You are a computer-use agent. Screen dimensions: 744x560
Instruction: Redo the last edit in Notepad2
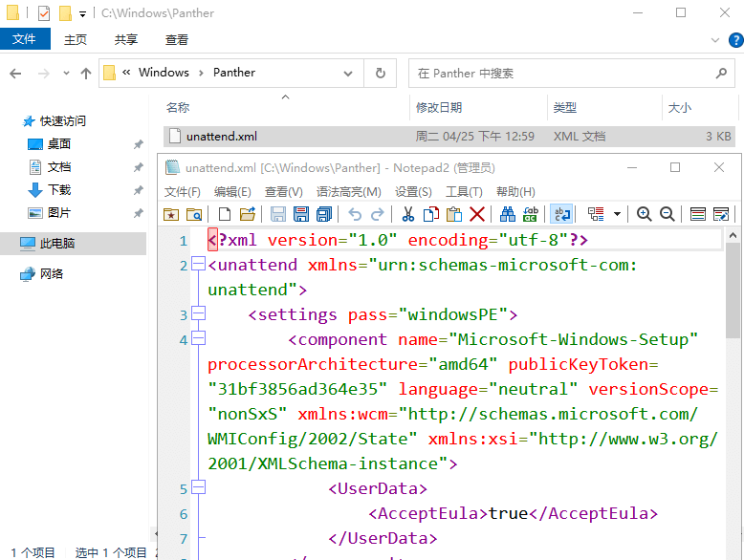click(377, 214)
